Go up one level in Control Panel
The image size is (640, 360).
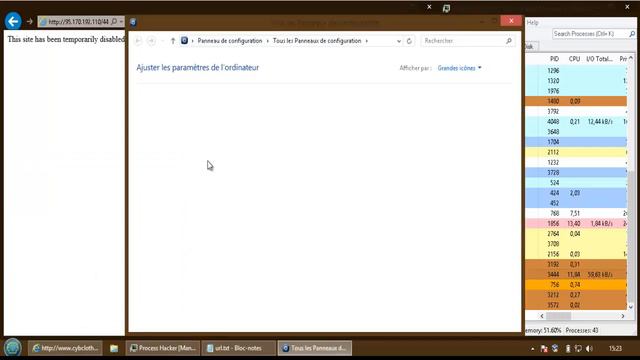(173, 41)
